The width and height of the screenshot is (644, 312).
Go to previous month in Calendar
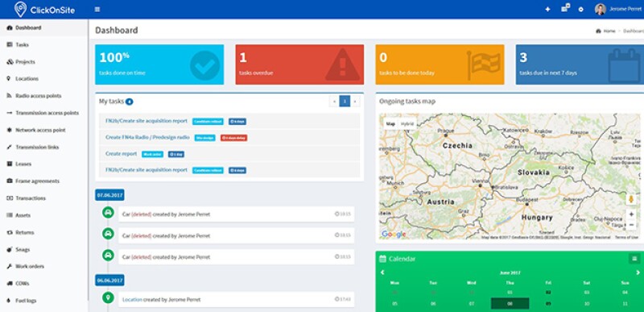(382, 272)
